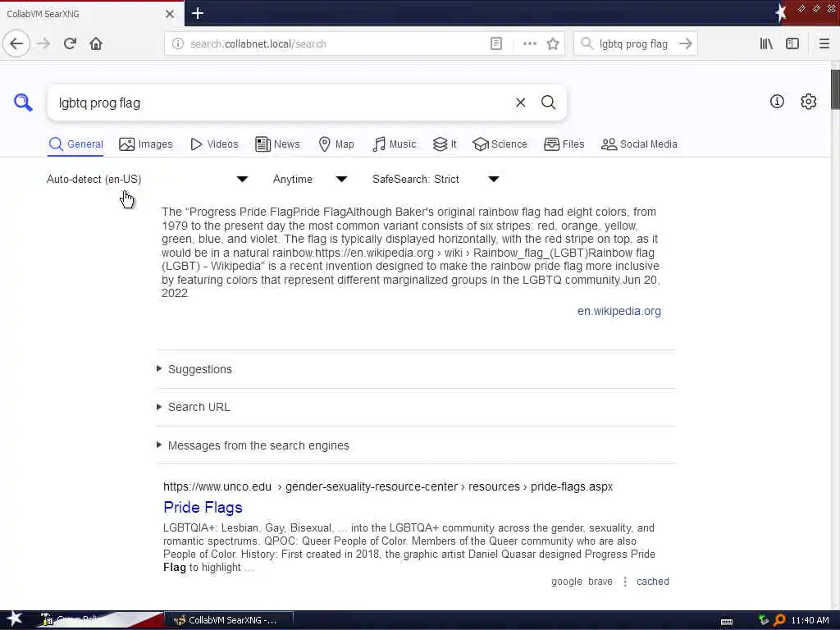Select CollabVM SearXNG taskbar button
Image resolution: width=840 pixels, height=630 pixels.
point(228,620)
